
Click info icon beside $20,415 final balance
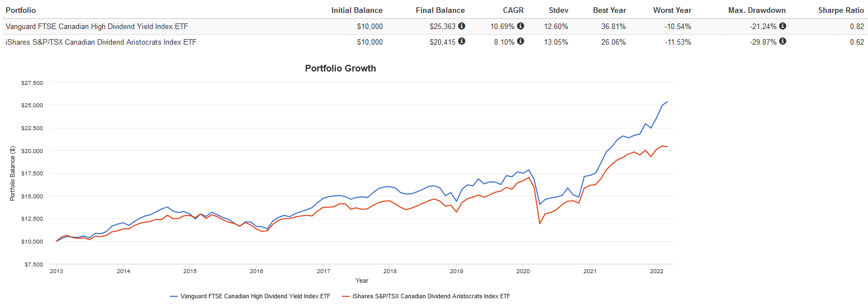click(x=462, y=41)
